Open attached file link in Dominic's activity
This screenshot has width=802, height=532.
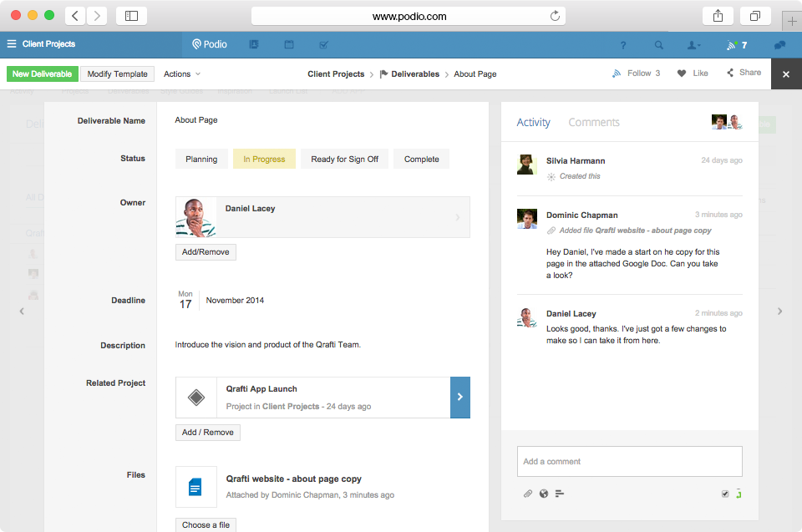653,231
